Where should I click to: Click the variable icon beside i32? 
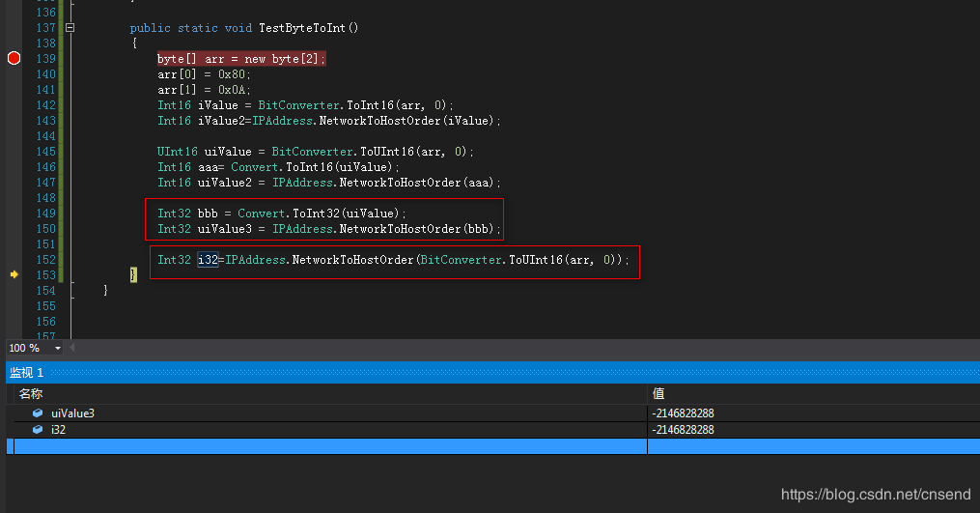click(x=38, y=430)
